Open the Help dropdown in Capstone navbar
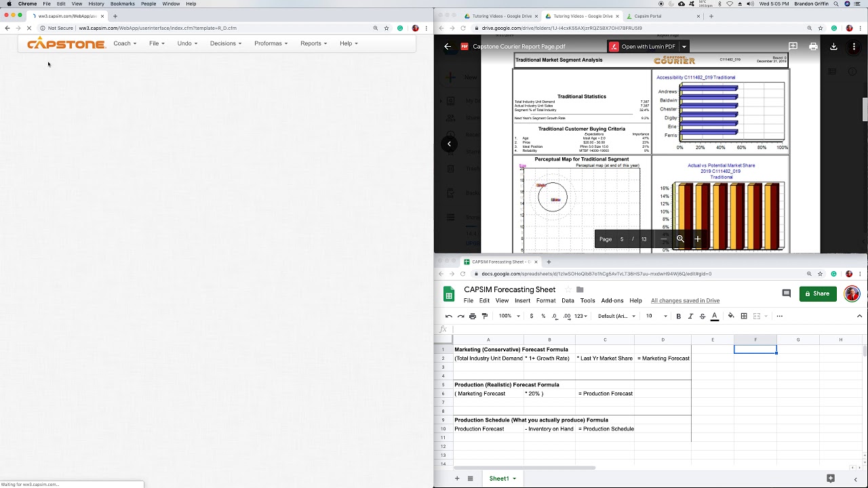868x488 pixels. coord(349,43)
